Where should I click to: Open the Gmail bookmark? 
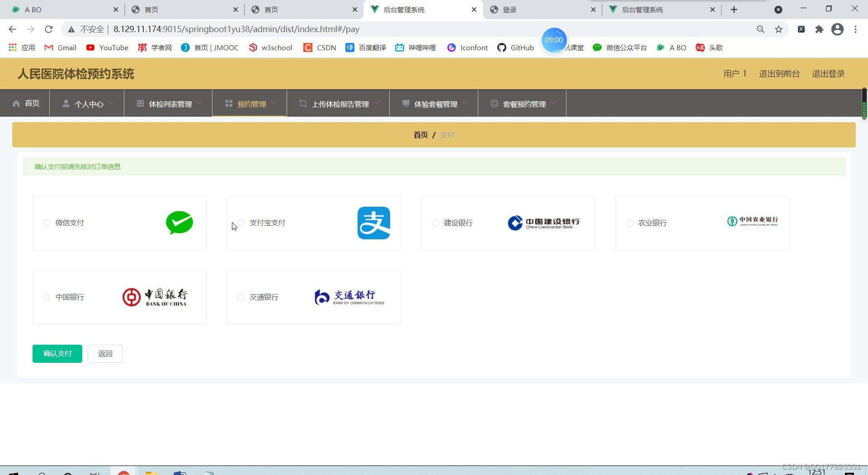pos(60,47)
